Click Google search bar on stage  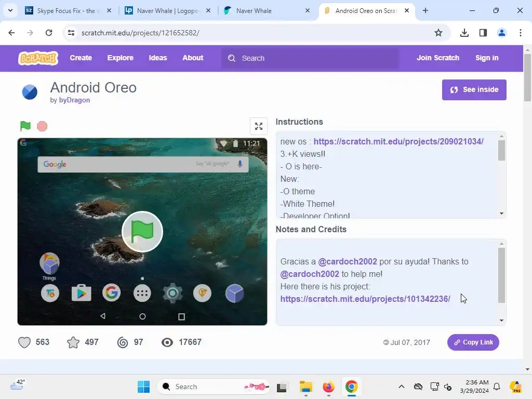coord(143,164)
